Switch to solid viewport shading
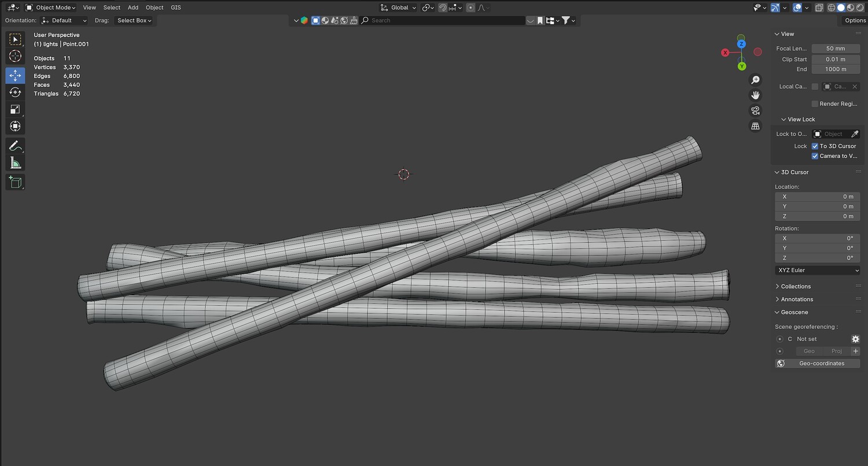 [x=840, y=8]
